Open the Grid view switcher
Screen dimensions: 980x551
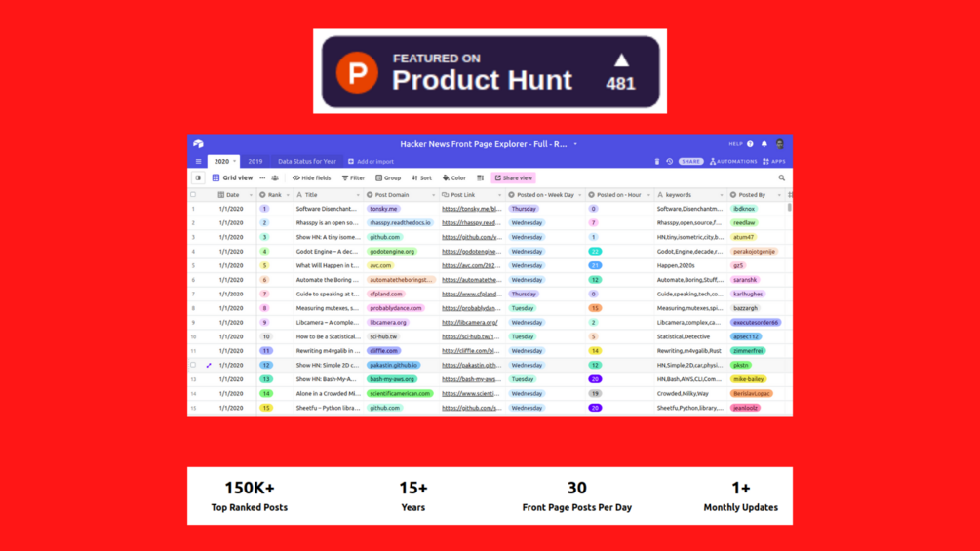[232, 178]
